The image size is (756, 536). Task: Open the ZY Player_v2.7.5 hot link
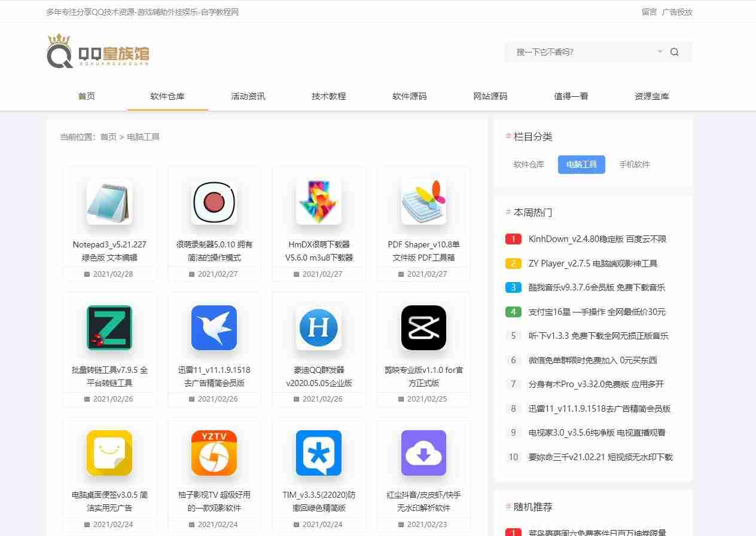(592, 264)
